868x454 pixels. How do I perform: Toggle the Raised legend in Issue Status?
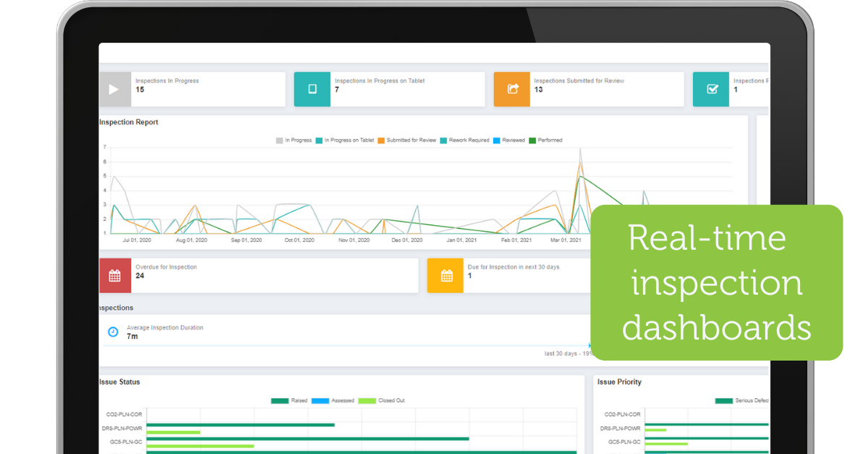click(289, 400)
